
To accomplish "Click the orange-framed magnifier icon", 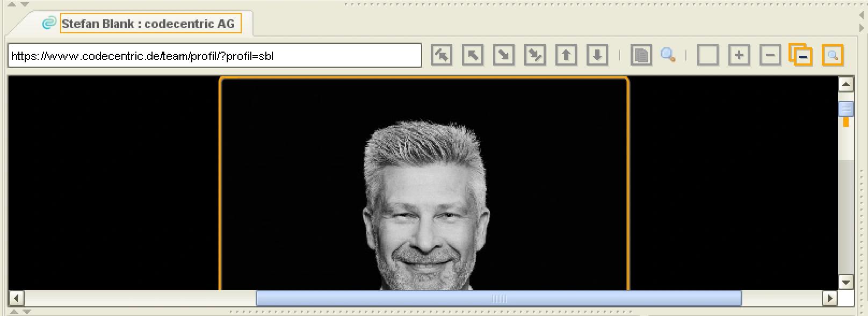I will [x=833, y=55].
